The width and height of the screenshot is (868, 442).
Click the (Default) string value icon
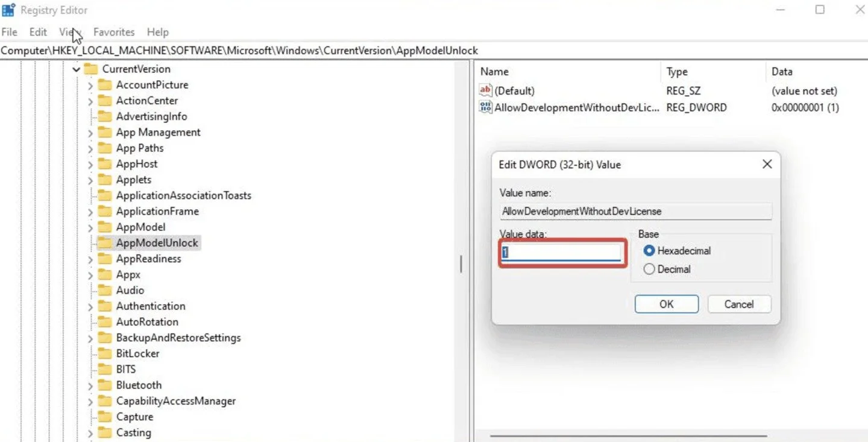click(486, 90)
